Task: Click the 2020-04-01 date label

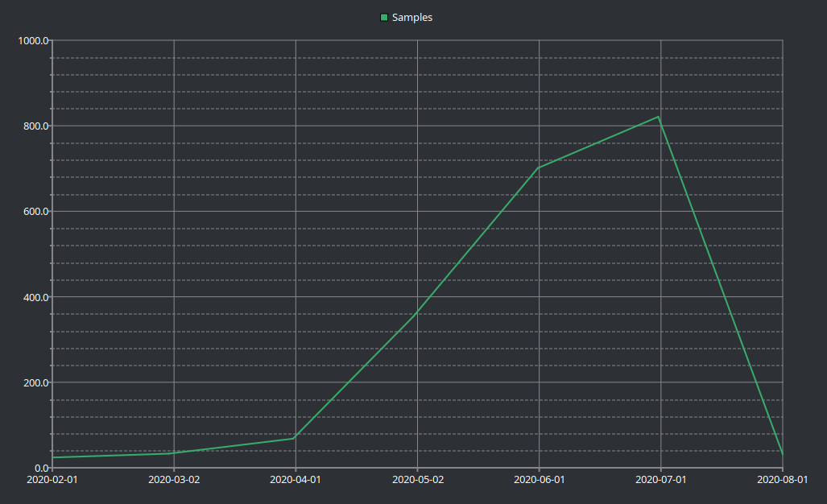Action: point(296,480)
